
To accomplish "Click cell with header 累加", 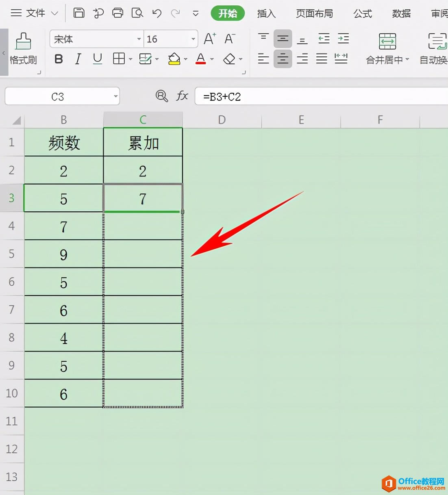I will 143,142.
